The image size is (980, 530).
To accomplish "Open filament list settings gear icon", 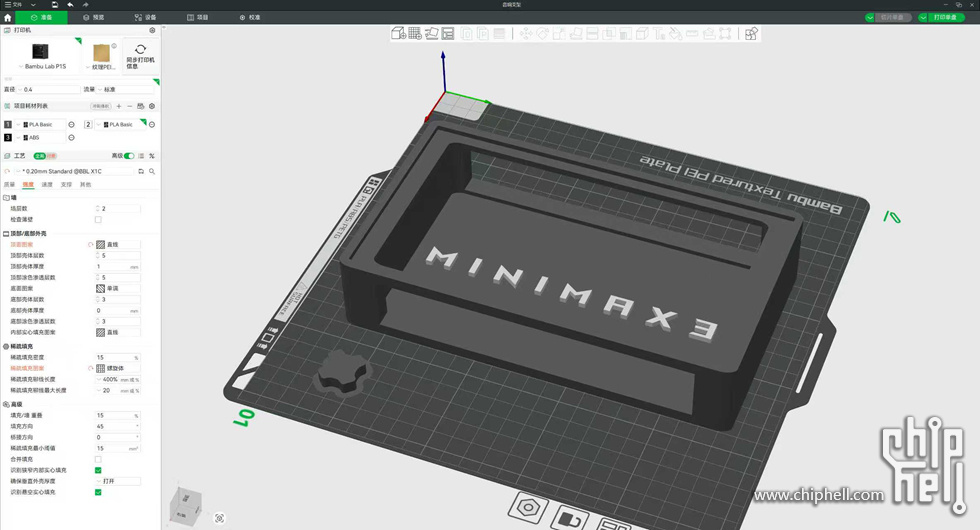I will (x=152, y=106).
